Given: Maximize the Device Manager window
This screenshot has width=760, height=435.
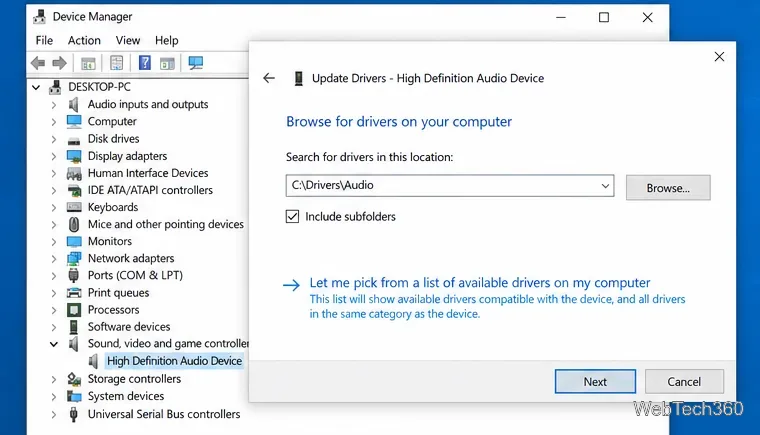Looking at the screenshot, I should pyautogui.click(x=604, y=17).
